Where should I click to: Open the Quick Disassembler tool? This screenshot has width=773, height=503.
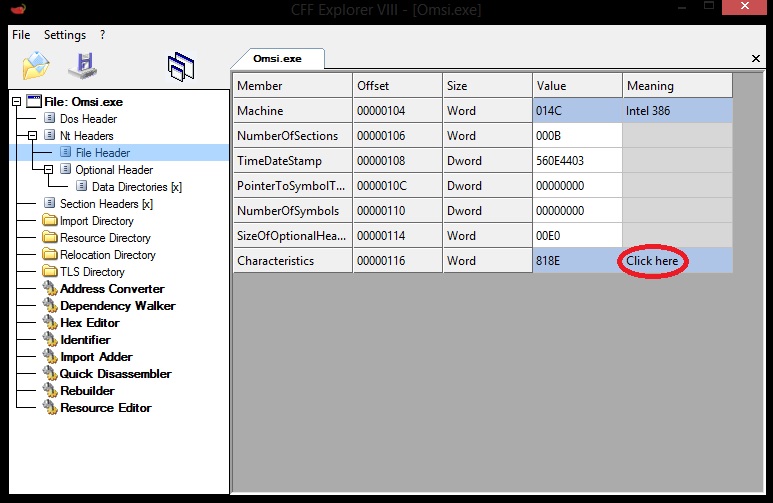[115, 374]
